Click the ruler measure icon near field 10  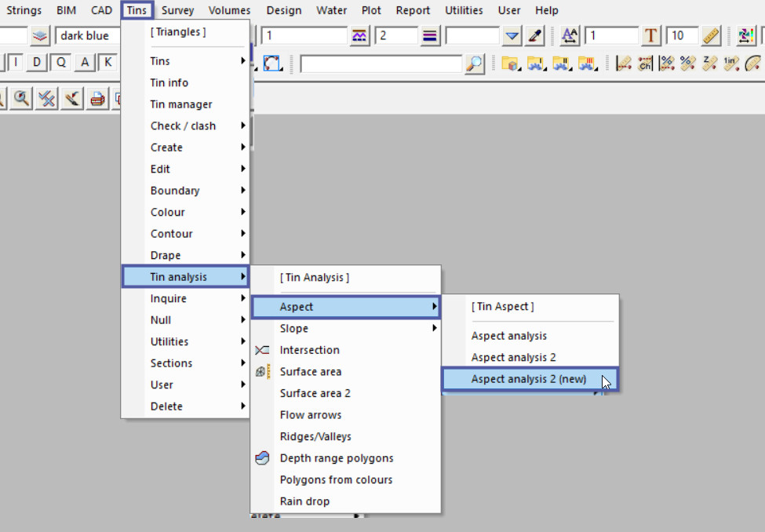point(711,36)
